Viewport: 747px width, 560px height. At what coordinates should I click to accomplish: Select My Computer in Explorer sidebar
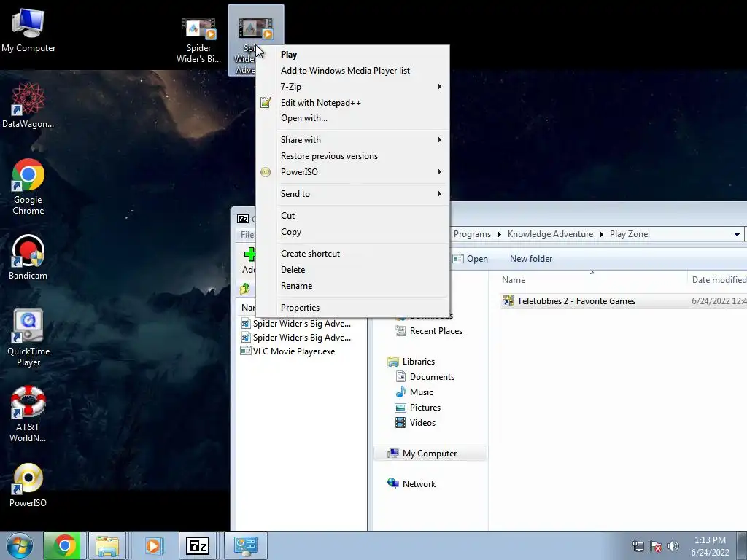(430, 454)
